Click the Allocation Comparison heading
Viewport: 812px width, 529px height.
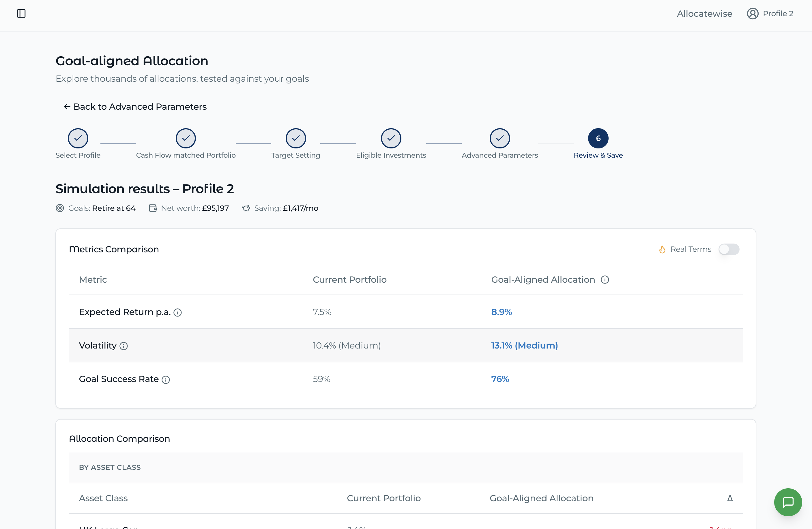(119, 439)
